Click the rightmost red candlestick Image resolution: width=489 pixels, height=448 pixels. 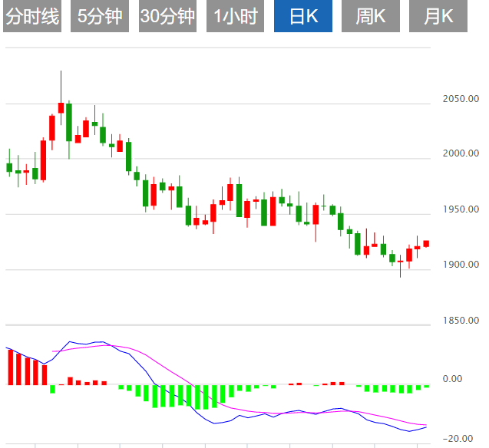coord(426,244)
